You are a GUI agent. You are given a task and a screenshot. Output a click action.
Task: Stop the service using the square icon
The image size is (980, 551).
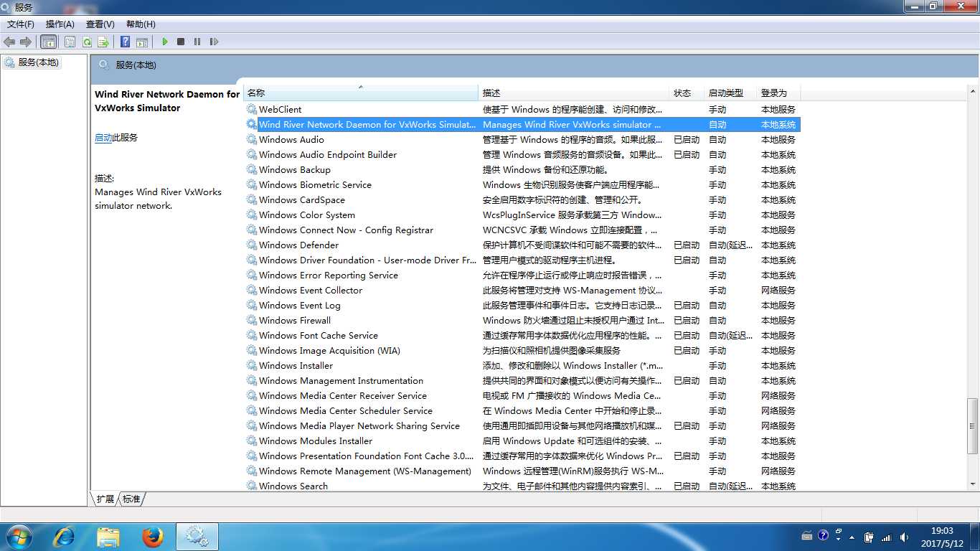(181, 42)
